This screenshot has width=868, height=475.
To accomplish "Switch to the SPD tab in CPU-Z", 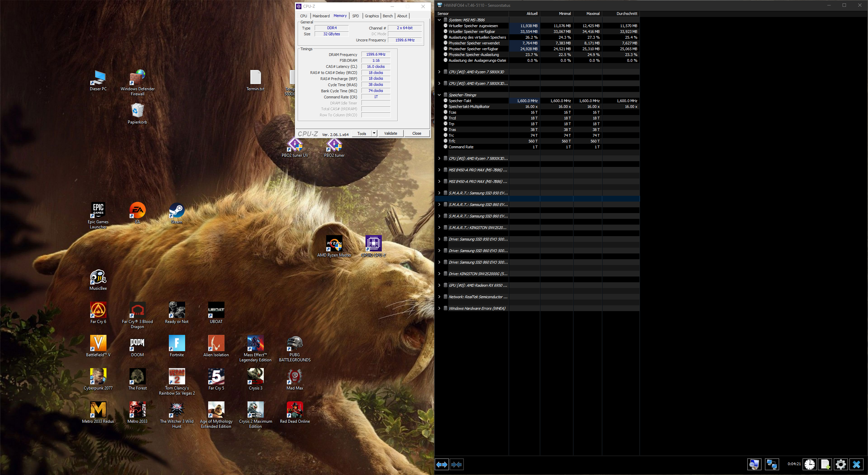I will tap(355, 16).
